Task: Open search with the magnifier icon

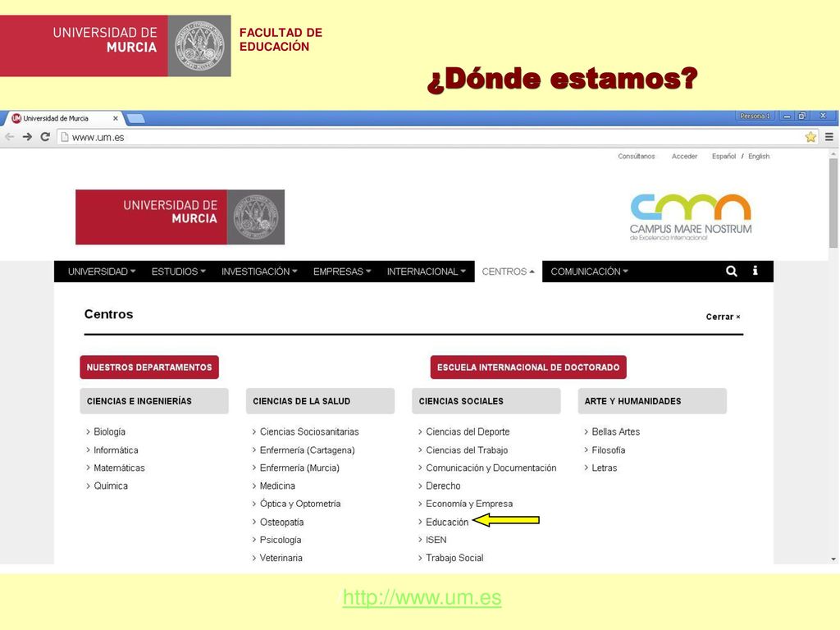Action: [x=731, y=271]
